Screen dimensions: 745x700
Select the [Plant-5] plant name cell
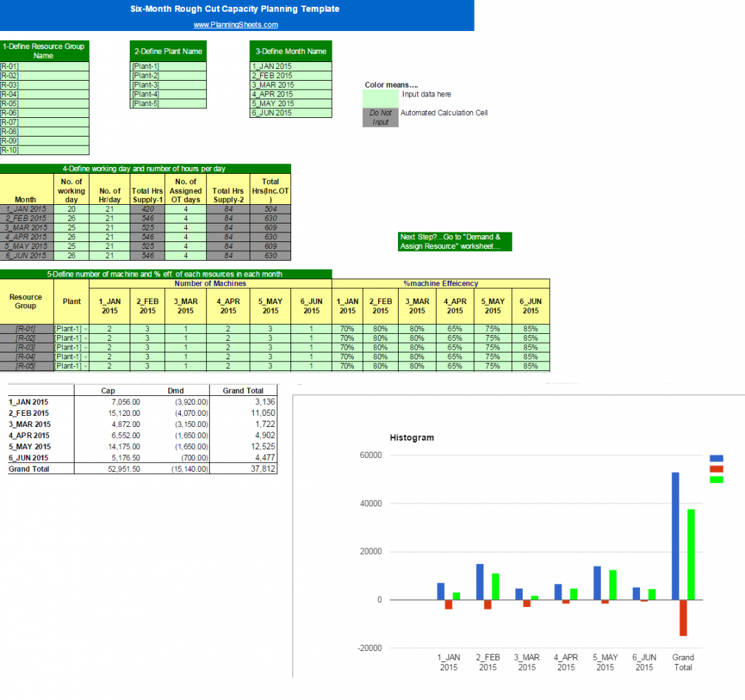[x=168, y=103]
